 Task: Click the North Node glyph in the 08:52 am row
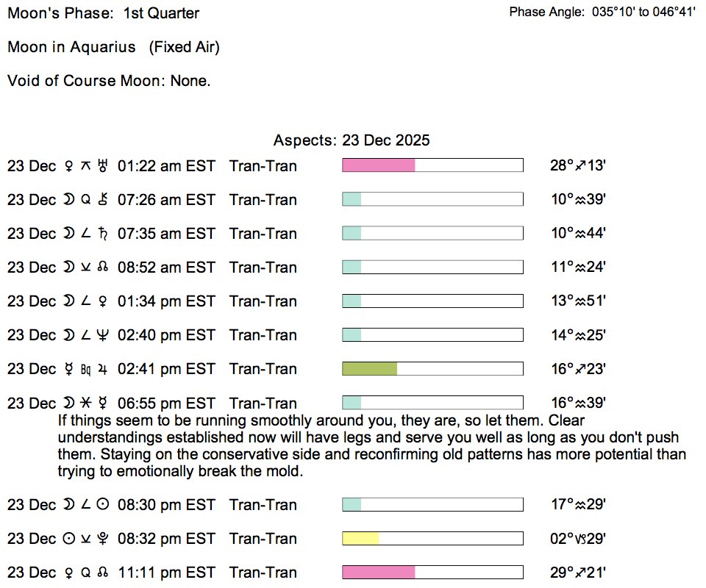tap(103, 268)
